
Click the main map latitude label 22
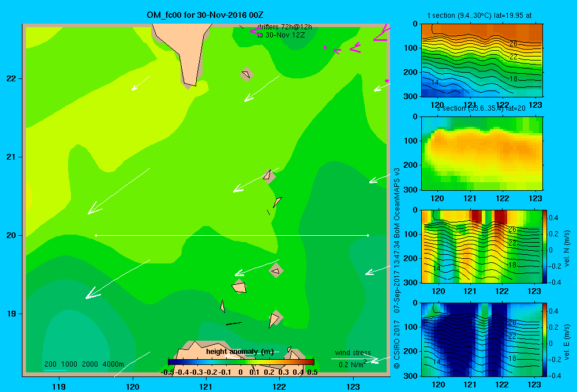click(x=12, y=79)
